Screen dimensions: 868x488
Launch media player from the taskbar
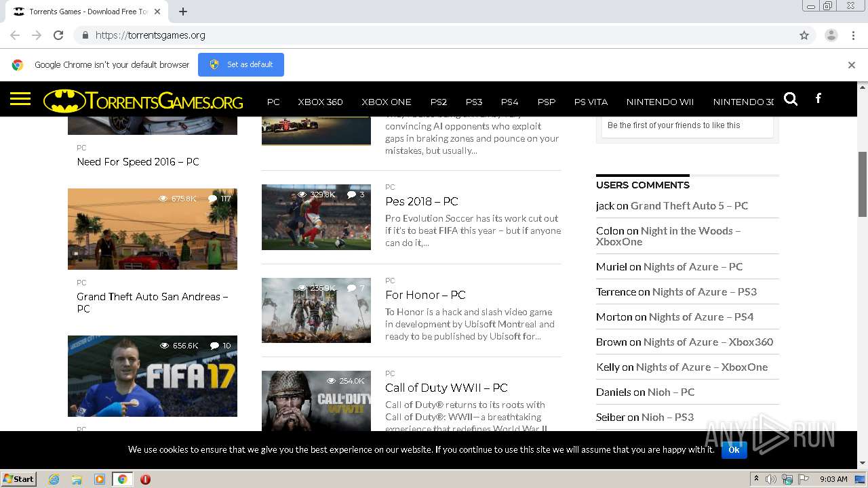(100, 479)
